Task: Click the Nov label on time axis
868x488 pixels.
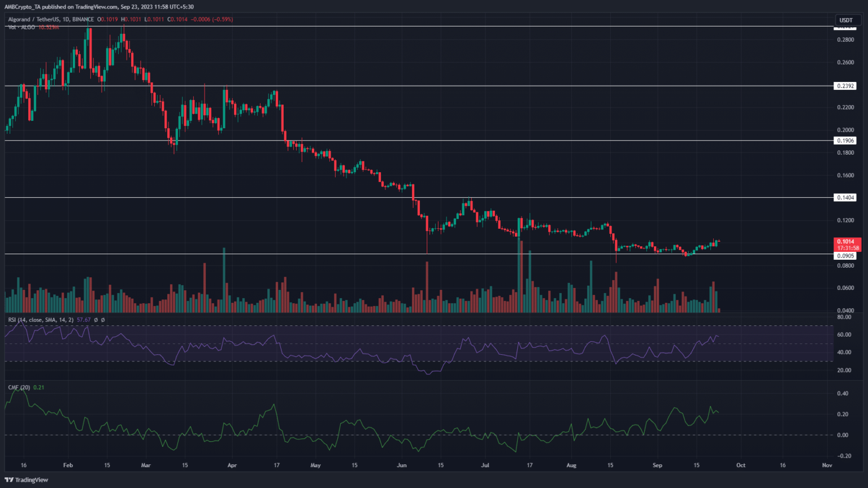Action: click(827, 465)
